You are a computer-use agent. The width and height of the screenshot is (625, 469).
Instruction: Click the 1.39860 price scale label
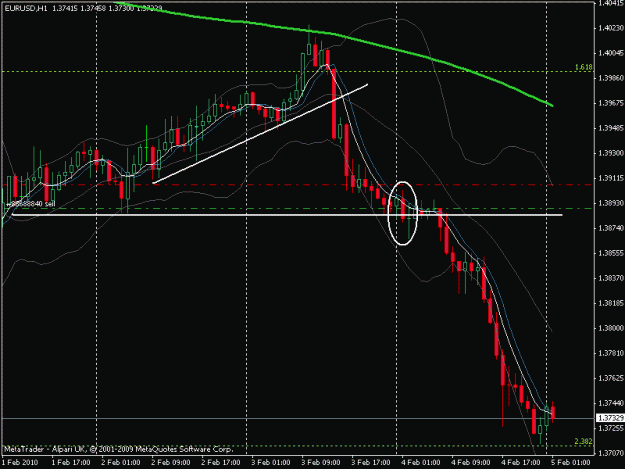pyautogui.click(x=610, y=78)
